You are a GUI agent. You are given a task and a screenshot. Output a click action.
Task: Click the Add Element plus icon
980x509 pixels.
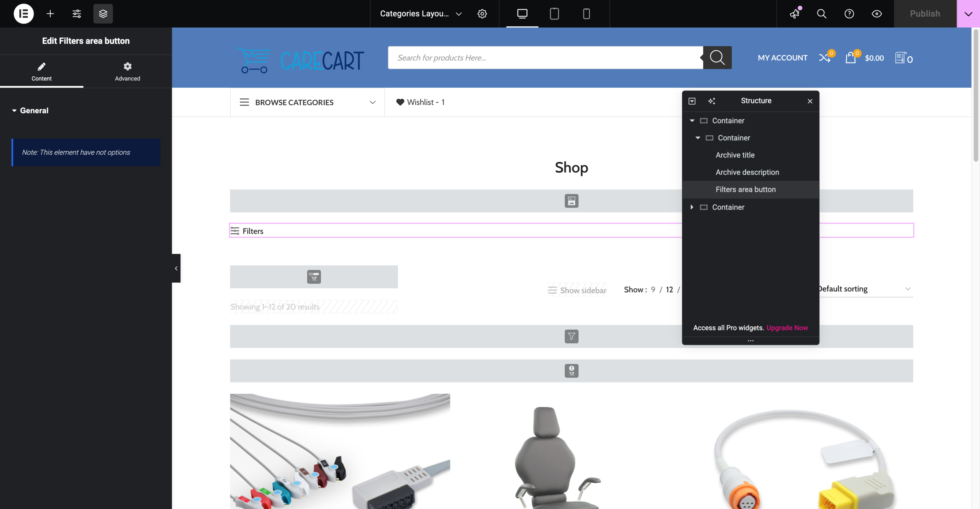[x=50, y=14]
